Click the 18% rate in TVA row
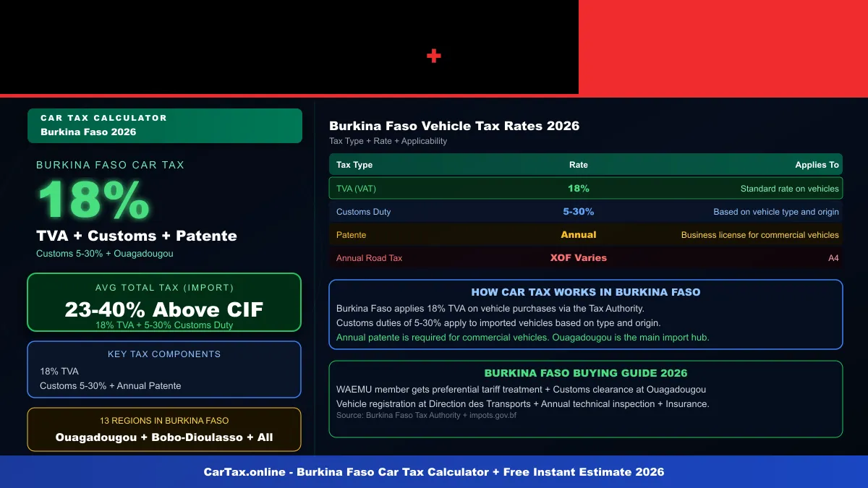 [579, 189]
